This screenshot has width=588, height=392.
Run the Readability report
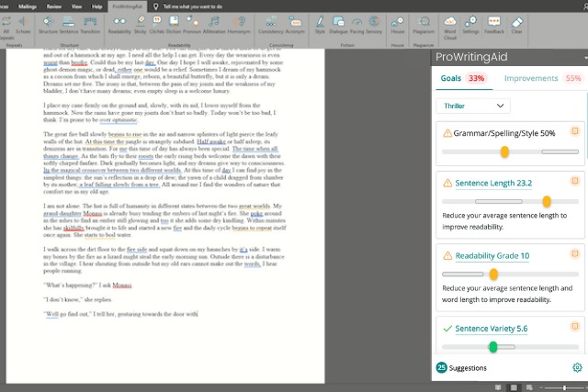[119, 26]
